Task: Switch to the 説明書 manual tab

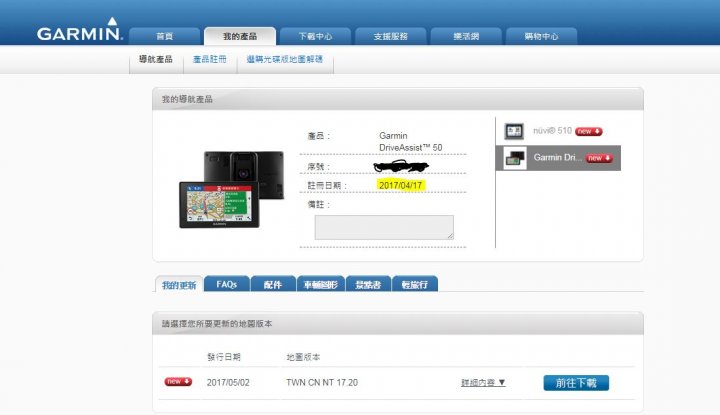Action: pyautogui.click(x=368, y=284)
